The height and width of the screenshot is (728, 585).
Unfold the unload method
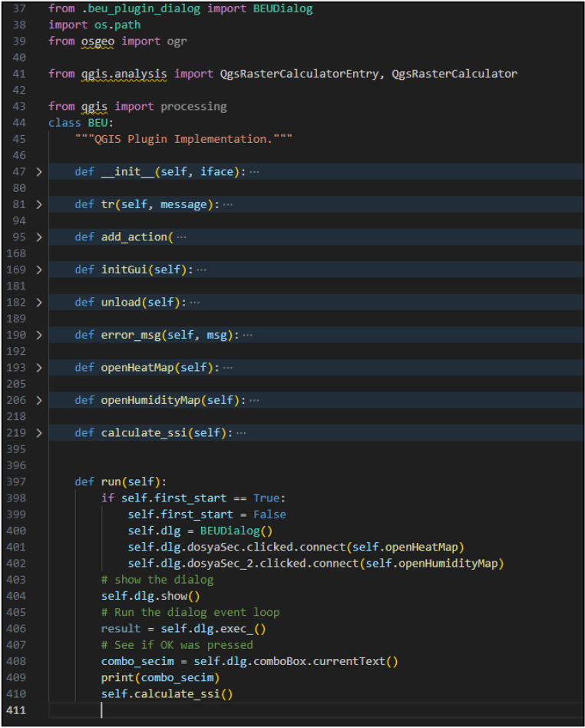point(39,303)
